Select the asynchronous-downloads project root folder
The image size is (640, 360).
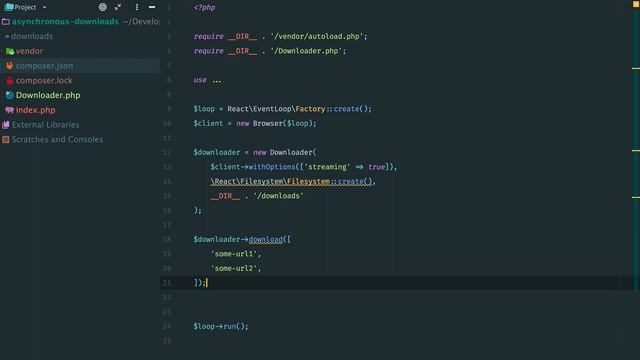(x=65, y=22)
